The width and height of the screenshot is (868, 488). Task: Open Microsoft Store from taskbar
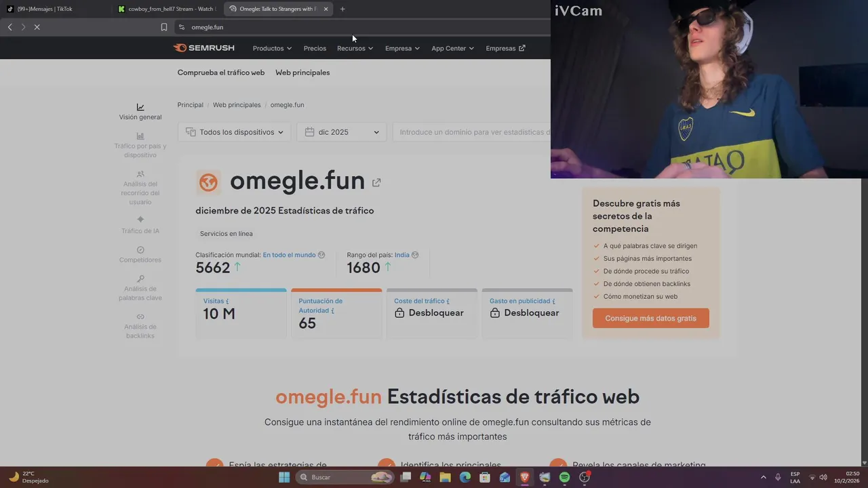(485, 477)
